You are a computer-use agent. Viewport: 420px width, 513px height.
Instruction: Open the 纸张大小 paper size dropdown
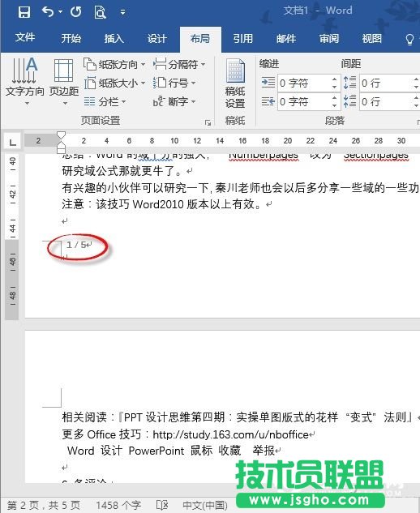tap(114, 83)
